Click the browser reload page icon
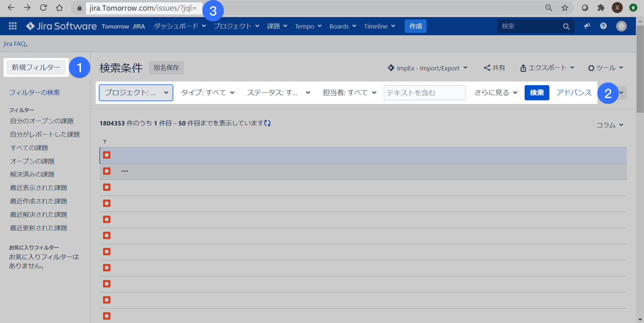Screen dimensions: 644x323 [43, 8]
